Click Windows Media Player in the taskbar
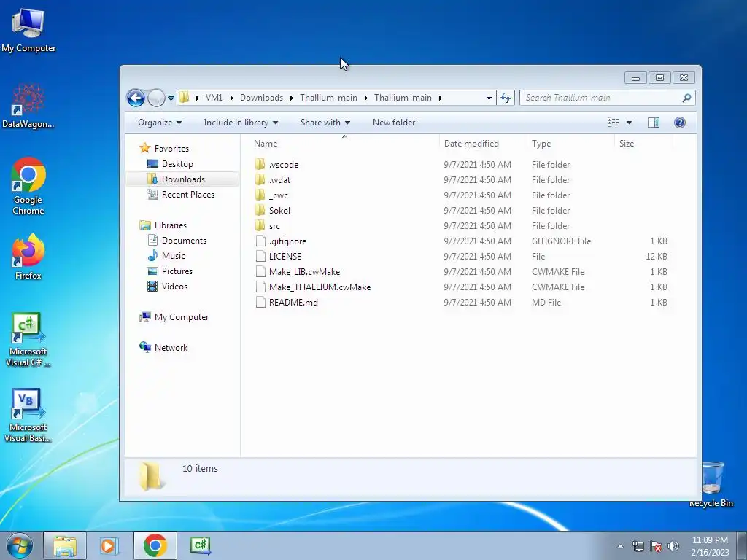747x560 pixels. pyautogui.click(x=108, y=545)
